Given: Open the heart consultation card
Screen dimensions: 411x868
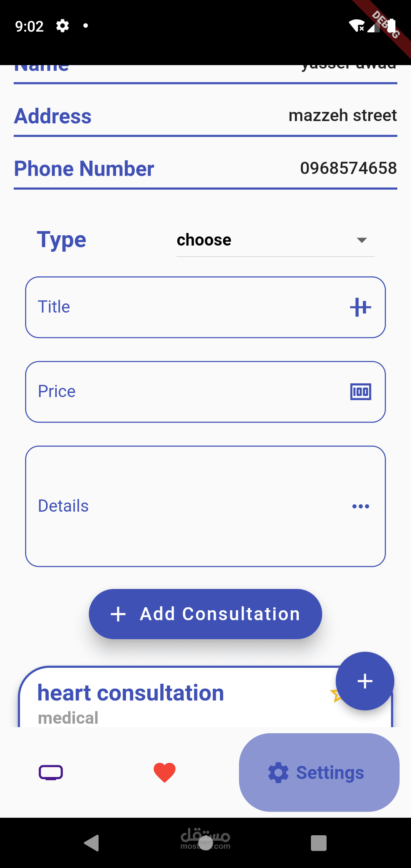Looking at the screenshot, I should [x=152, y=700].
